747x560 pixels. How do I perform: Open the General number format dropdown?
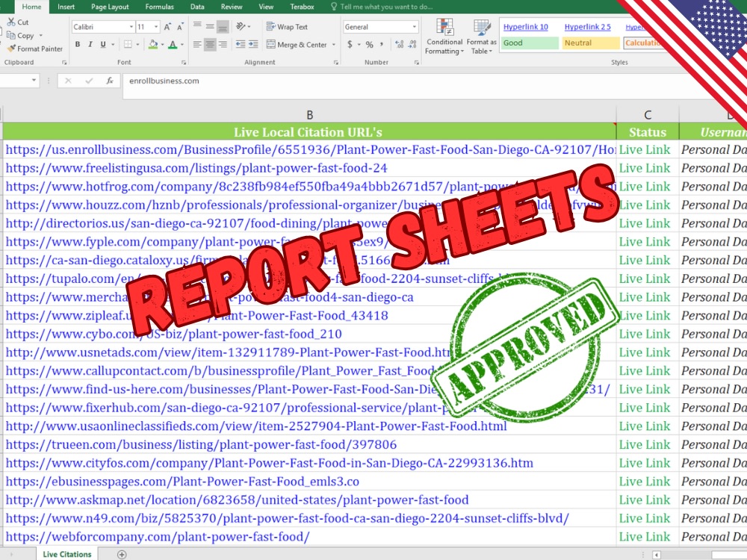415,27
